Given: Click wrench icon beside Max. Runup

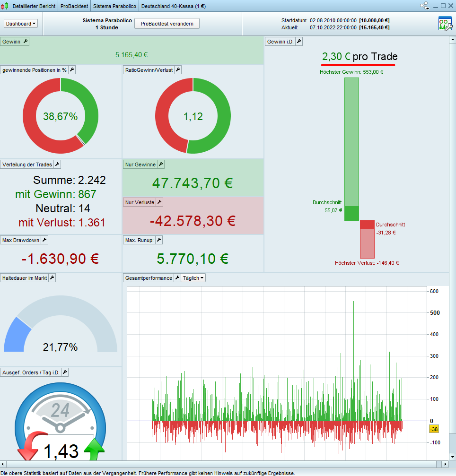Looking at the screenshot, I should [x=159, y=240].
